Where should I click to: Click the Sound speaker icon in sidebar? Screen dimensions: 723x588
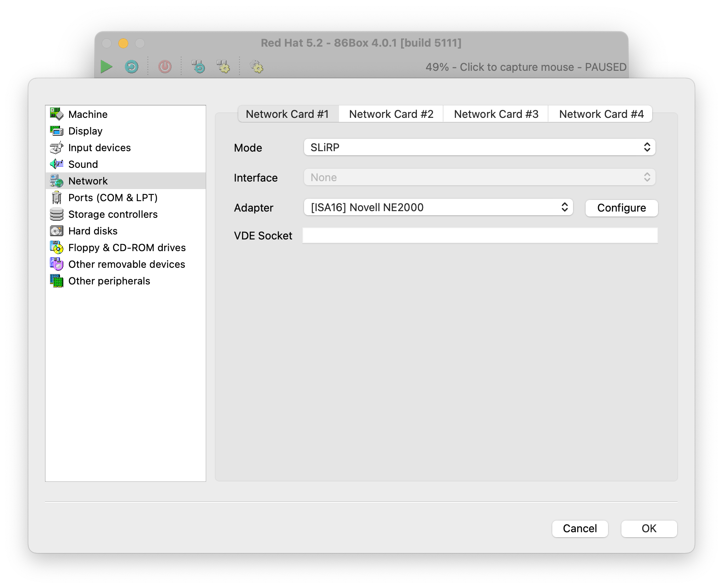point(57,164)
